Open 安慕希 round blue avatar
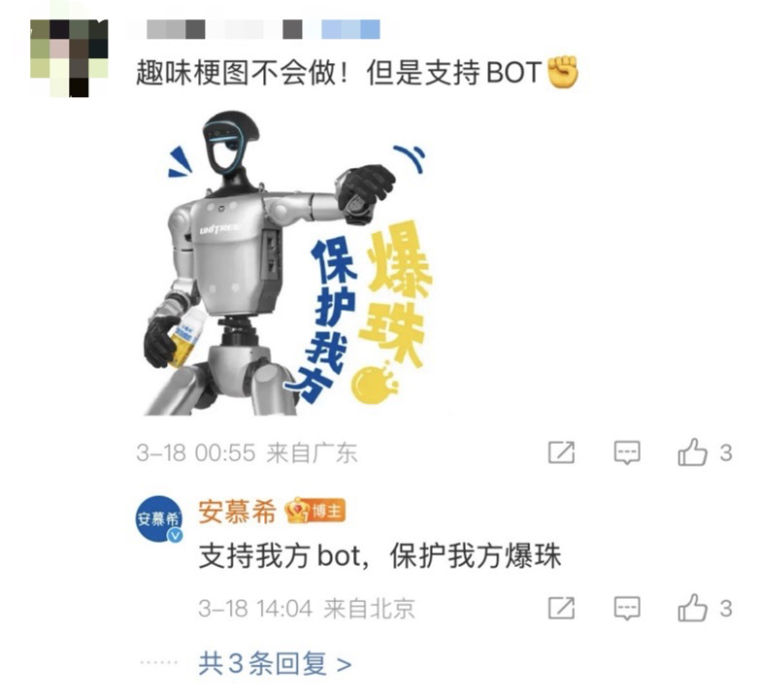 click(159, 518)
